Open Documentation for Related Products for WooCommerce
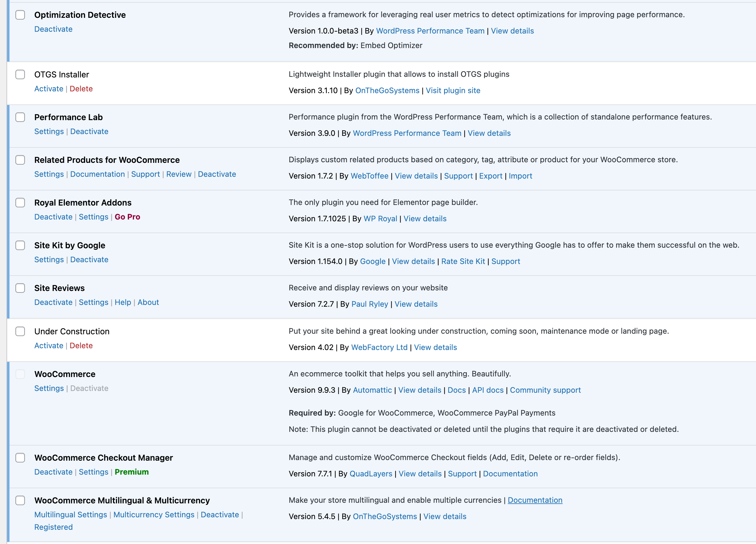The image size is (756, 544). pos(97,174)
